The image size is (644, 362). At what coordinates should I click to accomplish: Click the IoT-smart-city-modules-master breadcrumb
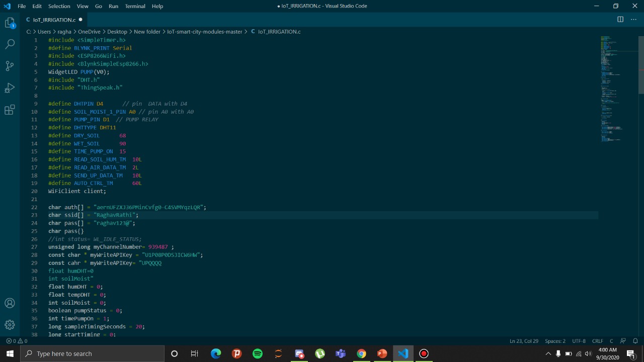205,32
